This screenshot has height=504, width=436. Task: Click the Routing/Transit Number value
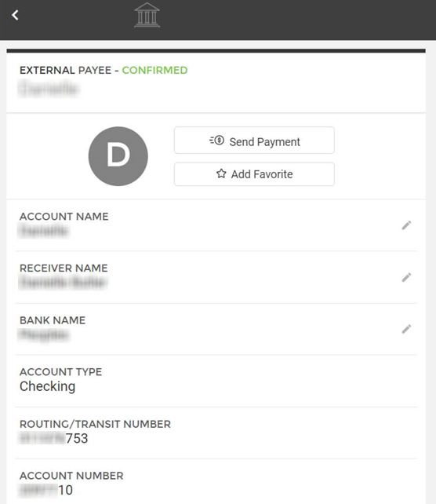53,438
